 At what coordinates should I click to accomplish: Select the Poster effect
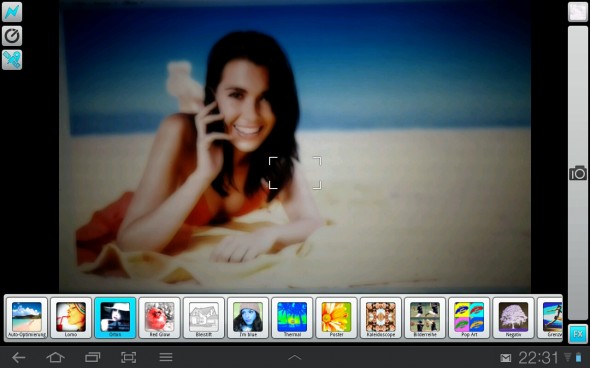tap(336, 318)
